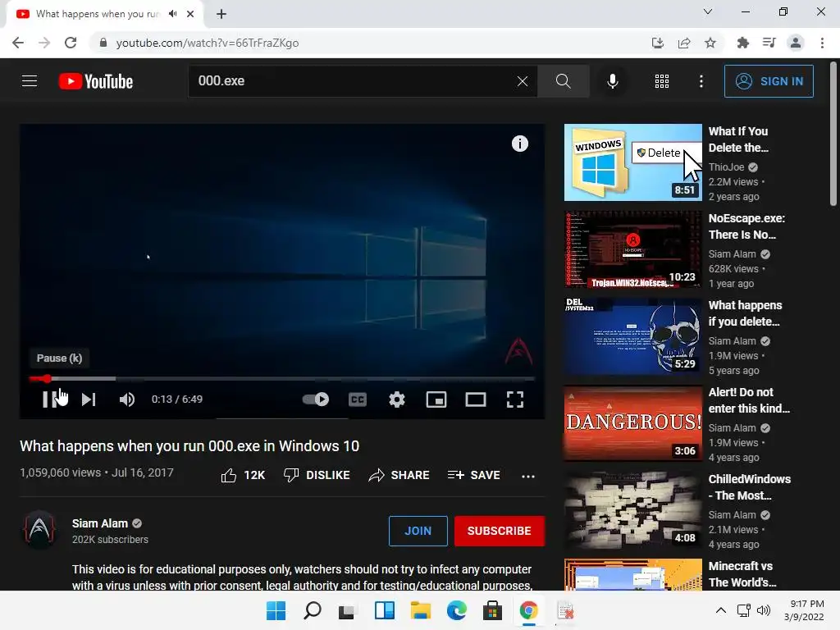The width and height of the screenshot is (840, 630).
Task: Dislike the video
Action: point(317,475)
